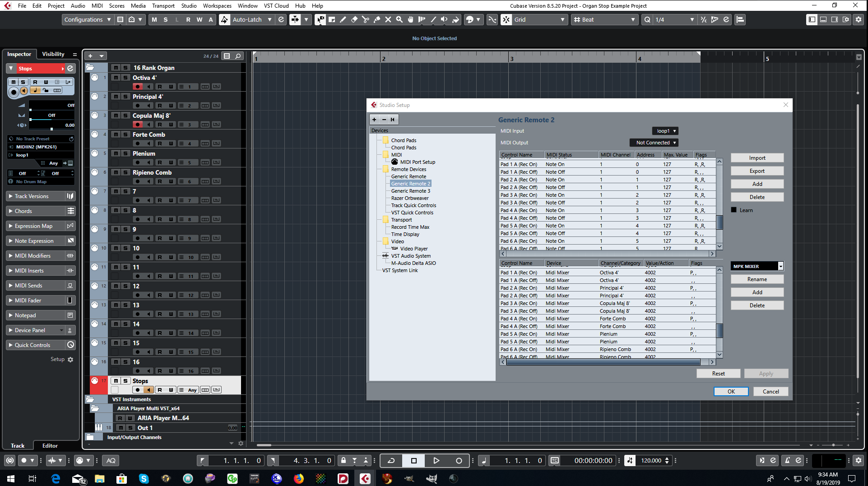Screen dimensions: 868x486
Task: Open the Beat grid type dropdown
Action: point(604,19)
